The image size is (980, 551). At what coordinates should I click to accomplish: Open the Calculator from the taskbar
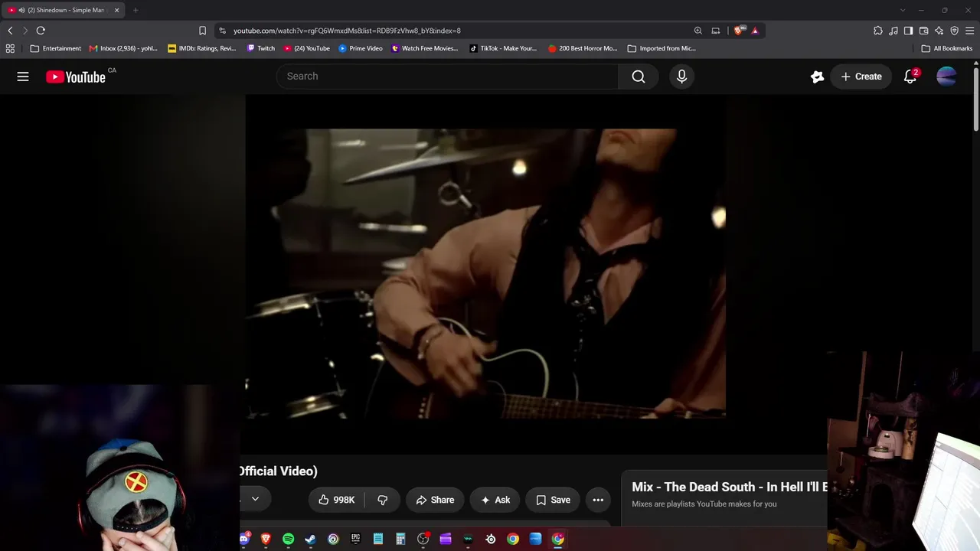pos(400,539)
